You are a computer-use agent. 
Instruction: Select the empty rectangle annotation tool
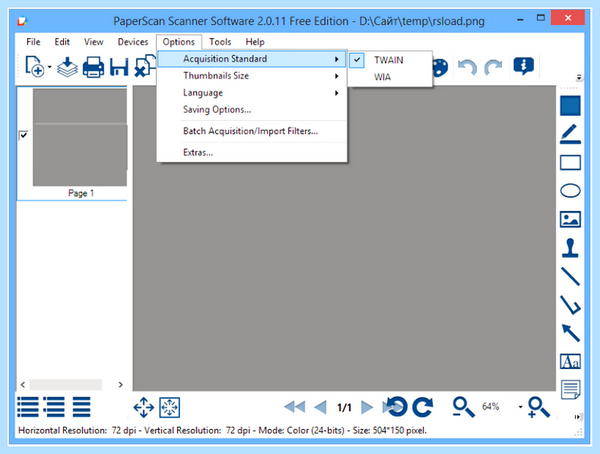click(x=570, y=162)
